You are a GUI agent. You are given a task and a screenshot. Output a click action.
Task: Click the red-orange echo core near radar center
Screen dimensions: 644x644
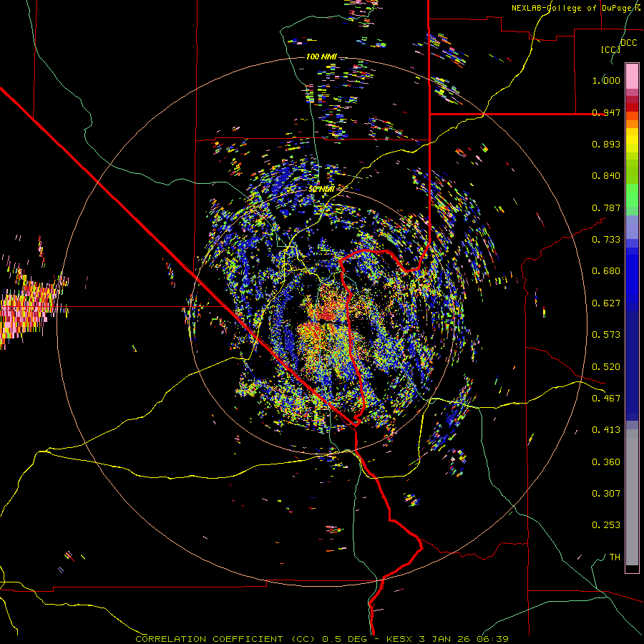(x=328, y=314)
